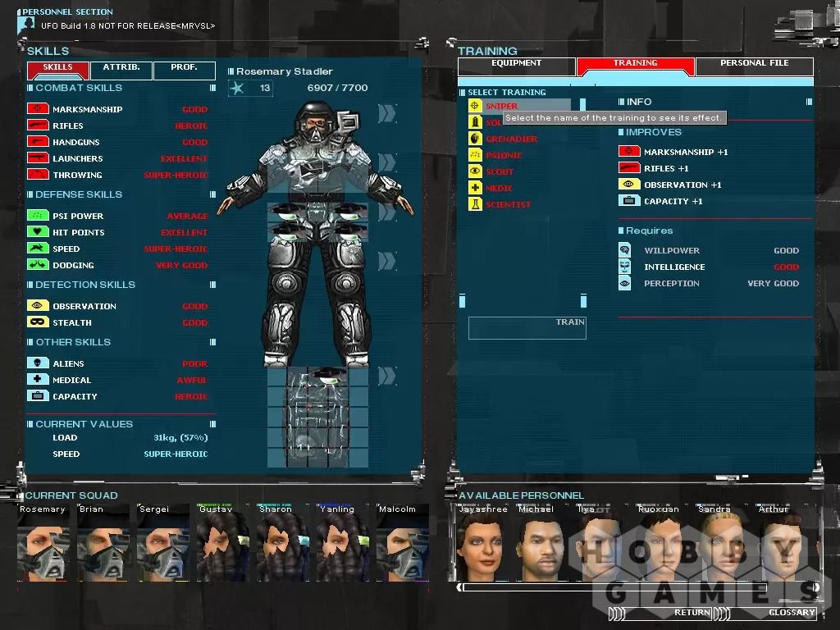Collapse the Current Values section
This screenshot has width=840, height=630.
212,424
